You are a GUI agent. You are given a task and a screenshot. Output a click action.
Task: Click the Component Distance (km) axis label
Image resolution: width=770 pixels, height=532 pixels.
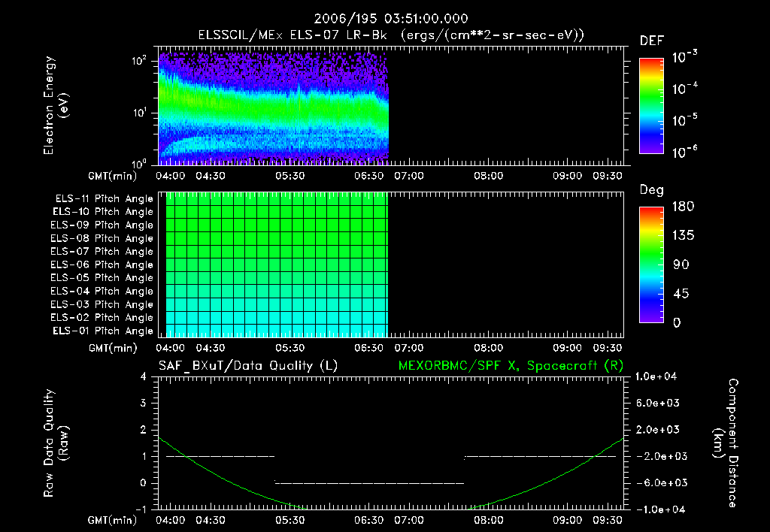point(726,443)
